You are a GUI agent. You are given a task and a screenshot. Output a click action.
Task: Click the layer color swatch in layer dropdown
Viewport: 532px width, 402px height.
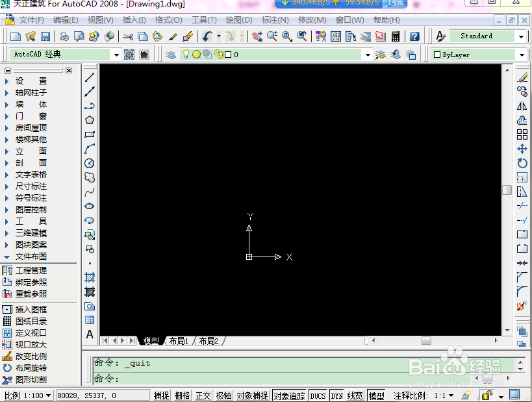click(229, 55)
